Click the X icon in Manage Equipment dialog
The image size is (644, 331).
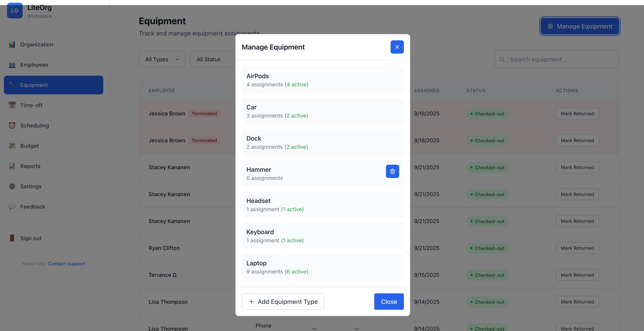tap(397, 47)
